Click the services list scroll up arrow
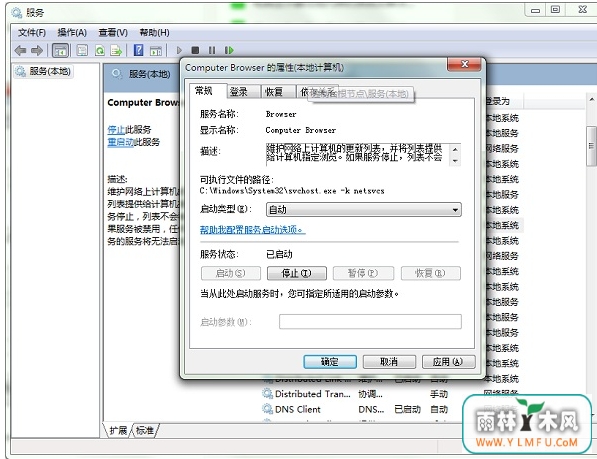 [592, 100]
